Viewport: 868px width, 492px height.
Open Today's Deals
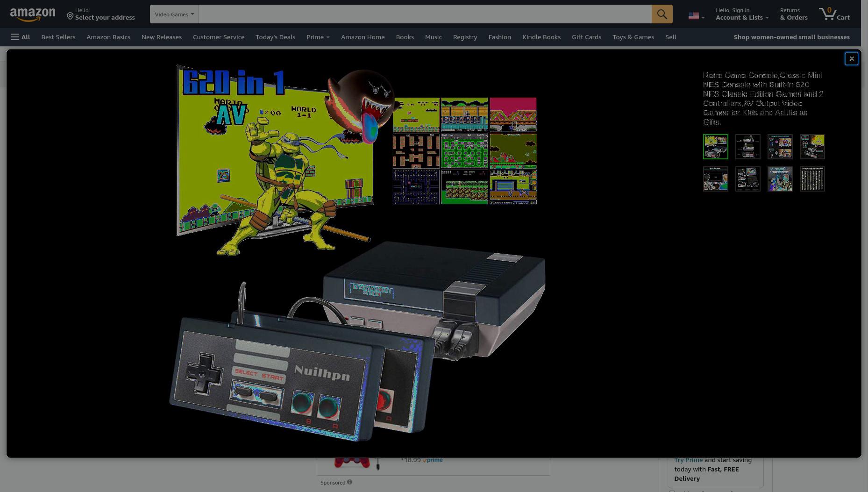tap(275, 37)
